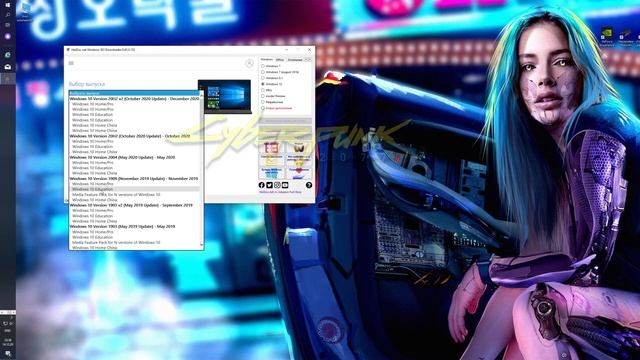
Task: Select the Разработчик radio button
Action: tap(263, 102)
